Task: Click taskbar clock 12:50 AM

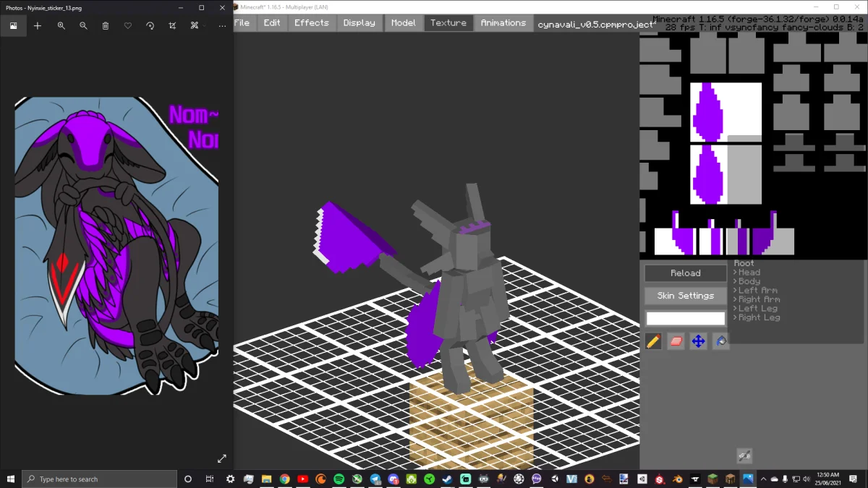Action: (827, 479)
